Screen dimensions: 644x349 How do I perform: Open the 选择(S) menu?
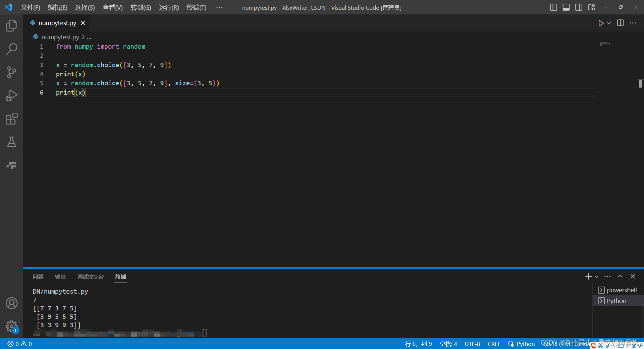point(85,7)
